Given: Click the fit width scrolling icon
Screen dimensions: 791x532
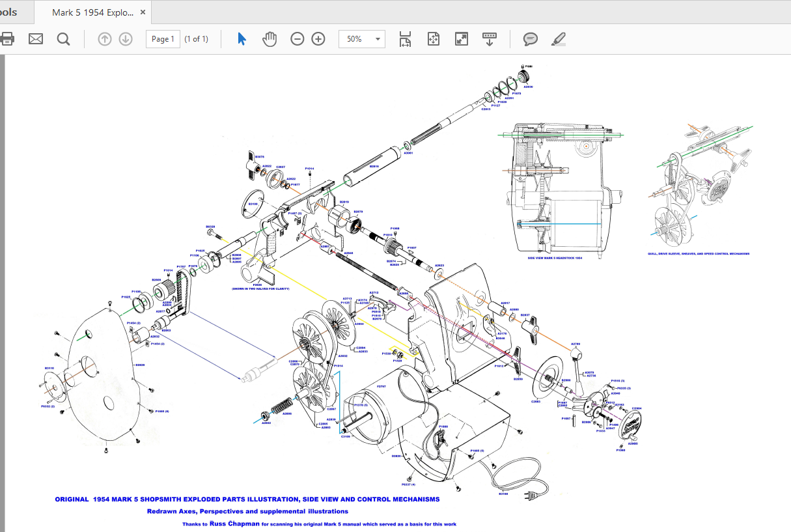Looking at the screenshot, I should [x=405, y=39].
